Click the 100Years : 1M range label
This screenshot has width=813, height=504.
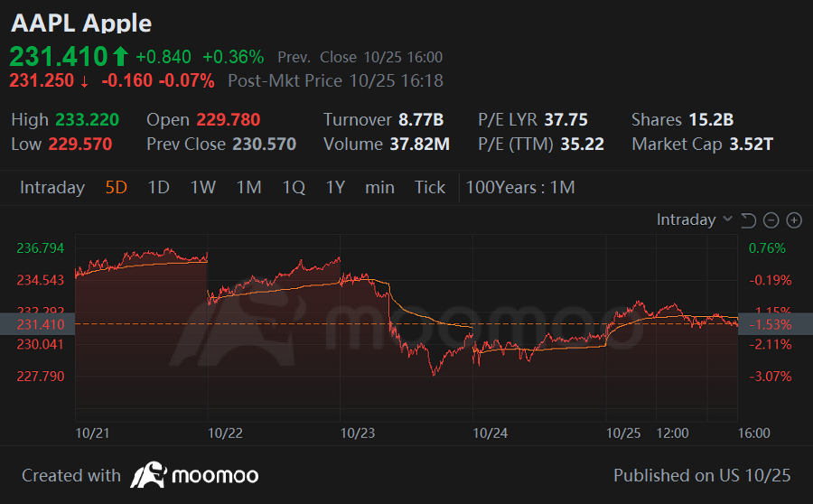pyautogui.click(x=520, y=187)
